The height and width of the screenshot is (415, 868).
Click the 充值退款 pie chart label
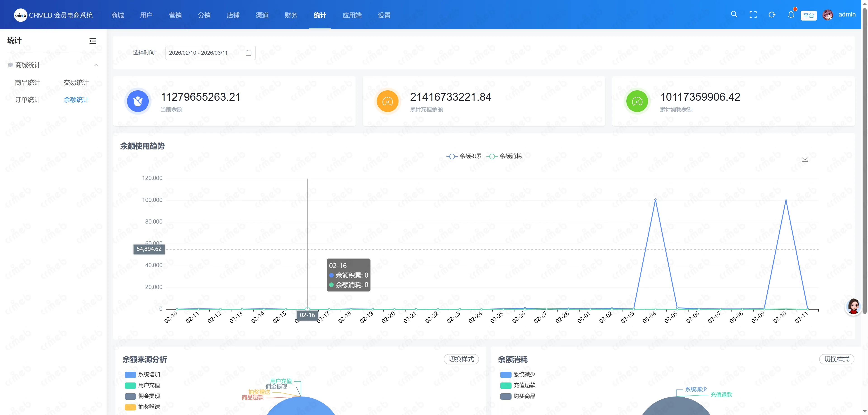coord(722,395)
